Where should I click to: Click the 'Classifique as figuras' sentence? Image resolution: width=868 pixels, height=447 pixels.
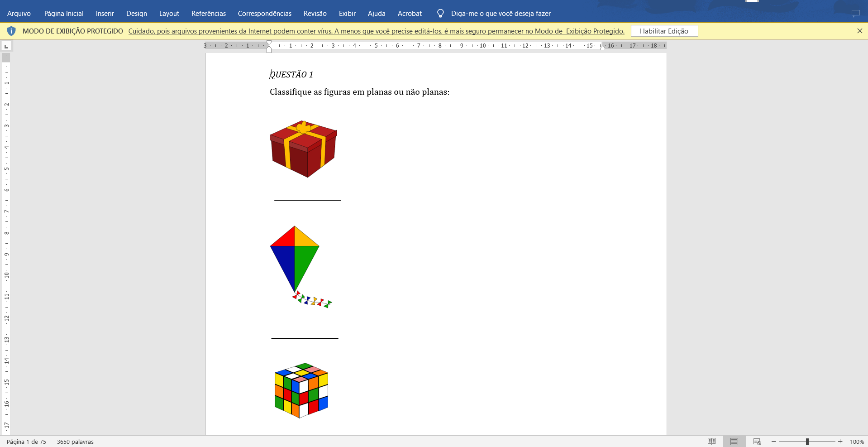point(360,92)
